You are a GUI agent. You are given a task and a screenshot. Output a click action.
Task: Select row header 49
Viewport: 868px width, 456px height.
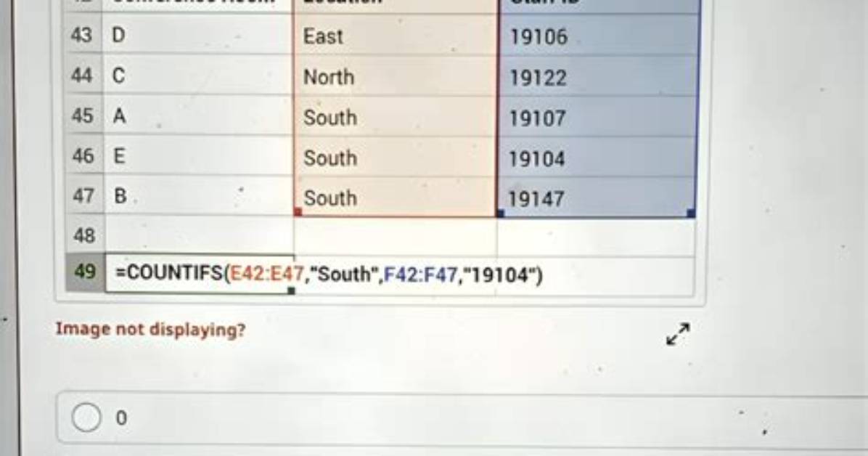coord(83,272)
